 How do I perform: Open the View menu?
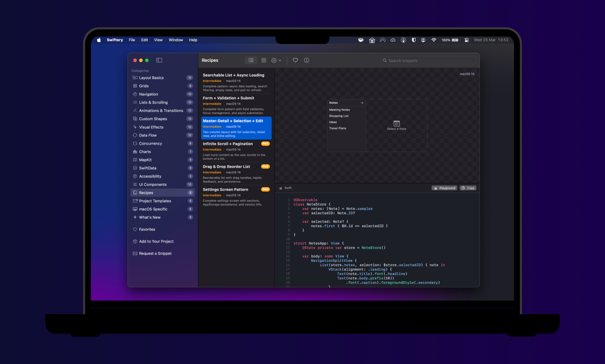[158, 40]
